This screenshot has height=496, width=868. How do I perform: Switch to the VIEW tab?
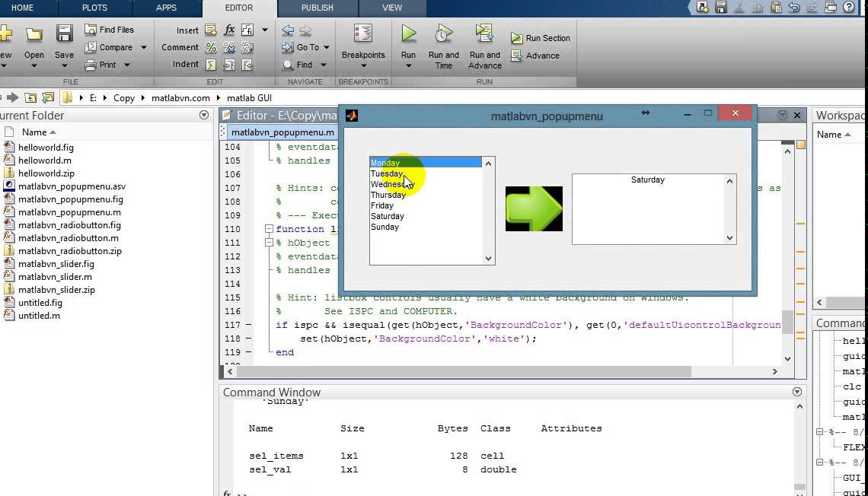392,8
